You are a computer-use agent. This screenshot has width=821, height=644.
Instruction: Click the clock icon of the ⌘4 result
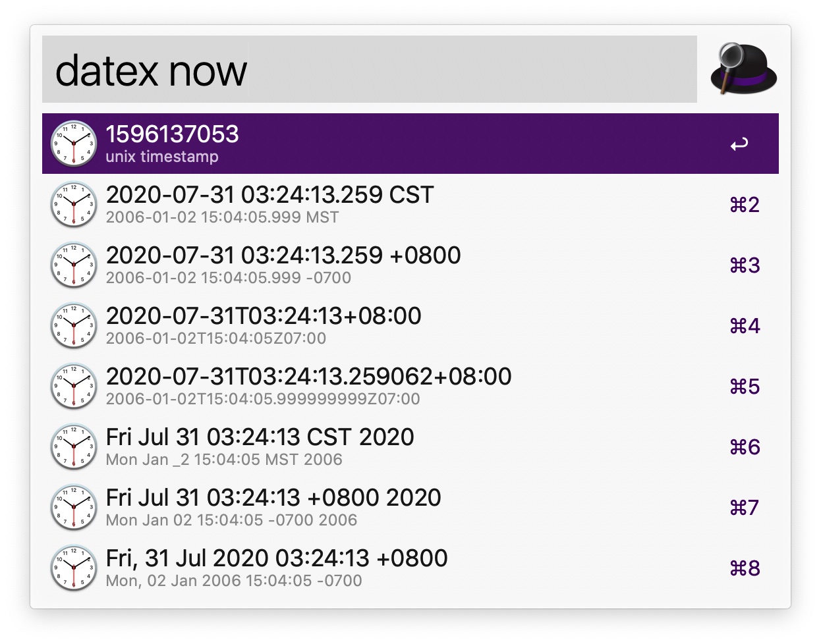coord(74,325)
